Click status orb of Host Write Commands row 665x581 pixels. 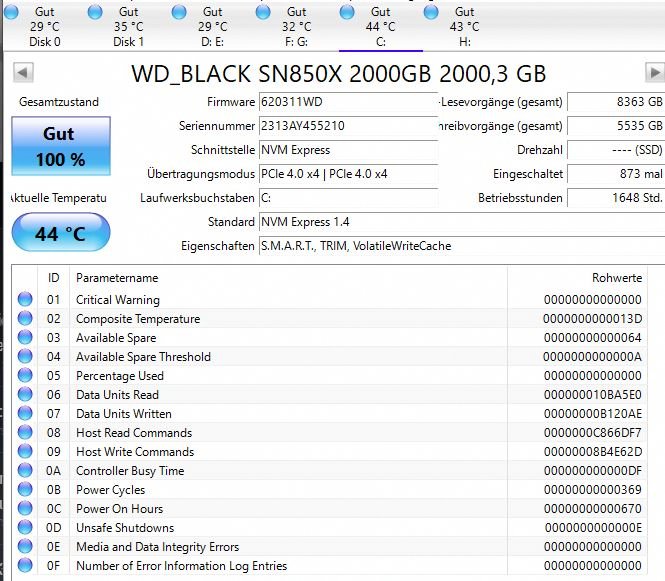tap(25, 451)
